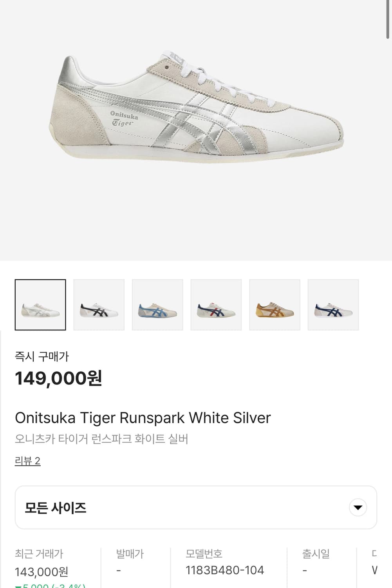Viewport: 392px width, 588px height.
Task: Click the model number 1183B480-104
Action: click(x=224, y=570)
